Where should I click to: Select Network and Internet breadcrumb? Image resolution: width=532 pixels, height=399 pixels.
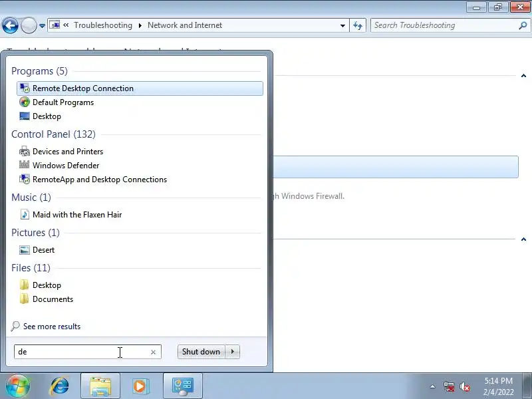(185, 25)
